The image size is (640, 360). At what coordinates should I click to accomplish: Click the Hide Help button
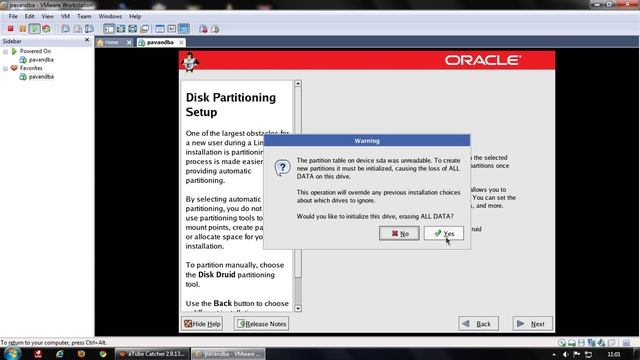coord(202,324)
